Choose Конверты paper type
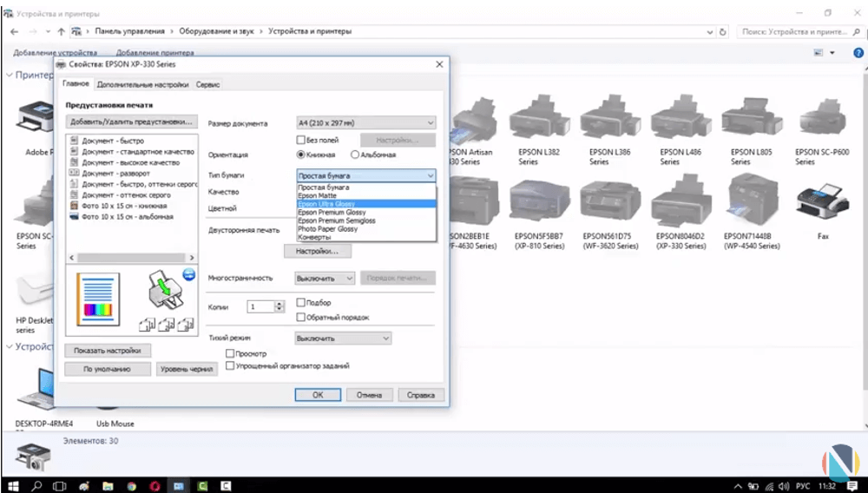The image size is (868, 493). pyautogui.click(x=366, y=237)
